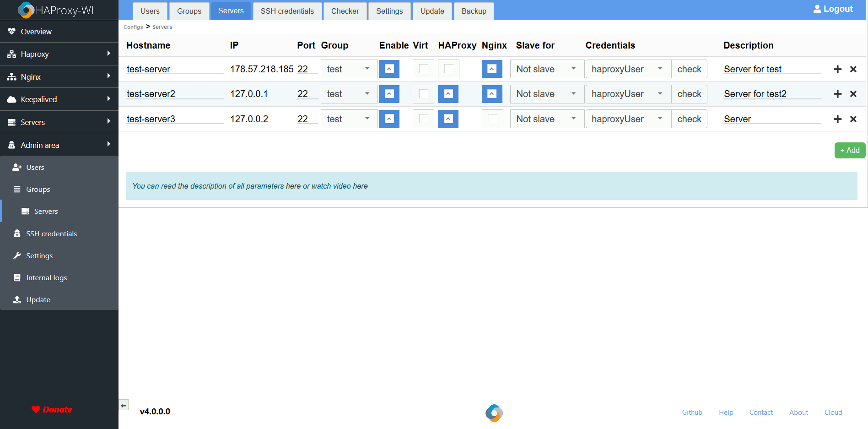
Task: Click the green + Add button
Action: (x=849, y=150)
